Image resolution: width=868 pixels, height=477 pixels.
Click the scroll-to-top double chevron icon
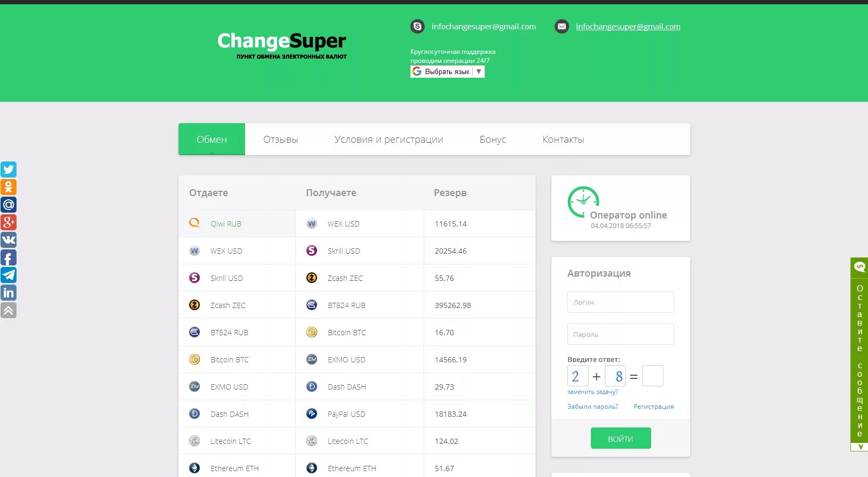pos(9,310)
